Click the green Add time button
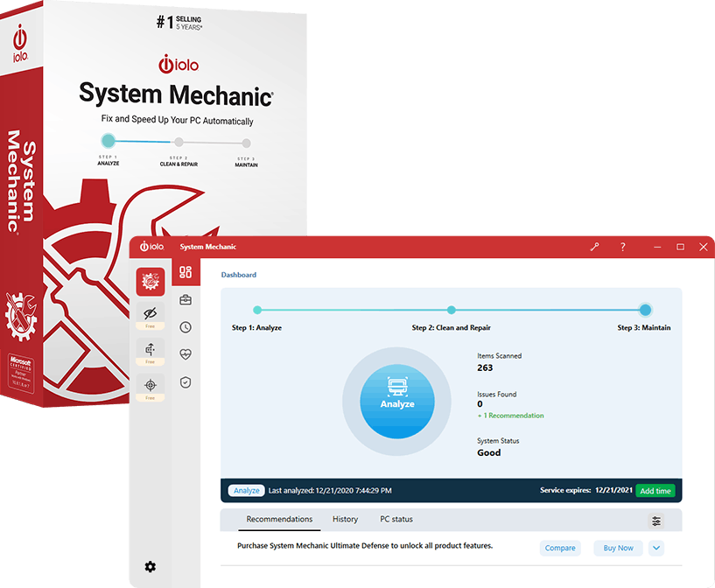The height and width of the screenshot is (588, 715). pos(655,491)
